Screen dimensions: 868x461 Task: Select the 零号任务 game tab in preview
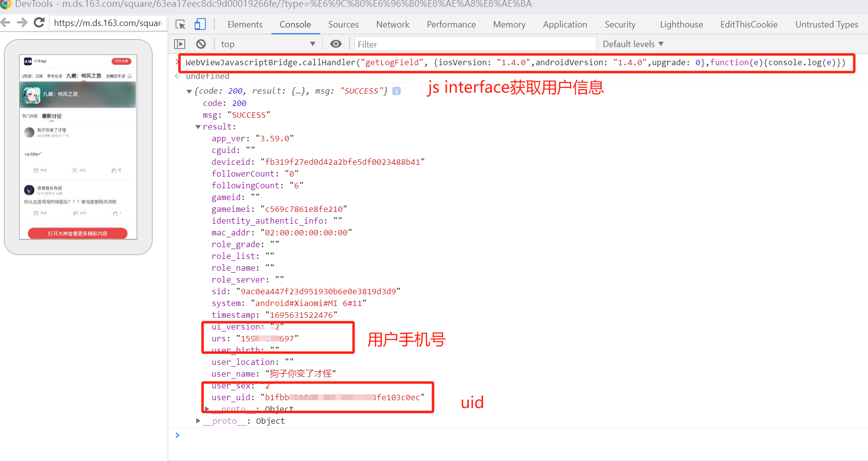[54, 76]
